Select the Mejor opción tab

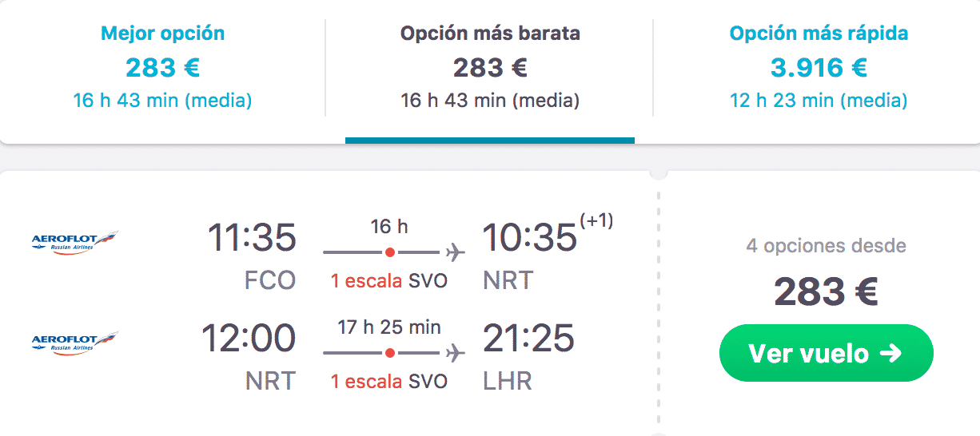(x=162, y=69)
